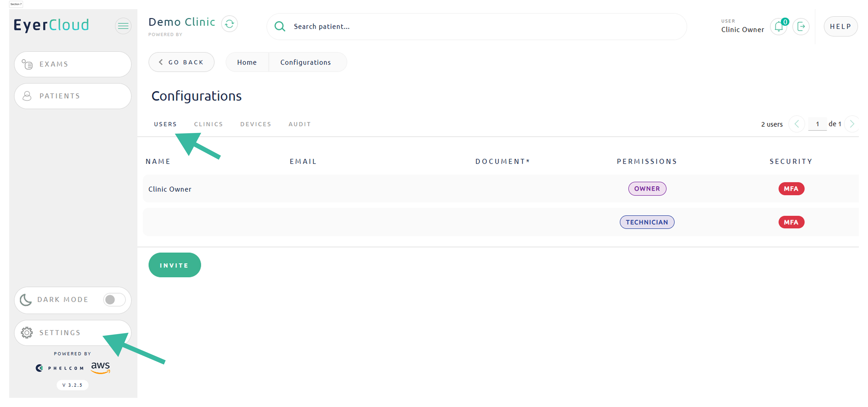Click the search magnifier icon
868x407 pixels.
pyautogui.click(x=280, y=26)
